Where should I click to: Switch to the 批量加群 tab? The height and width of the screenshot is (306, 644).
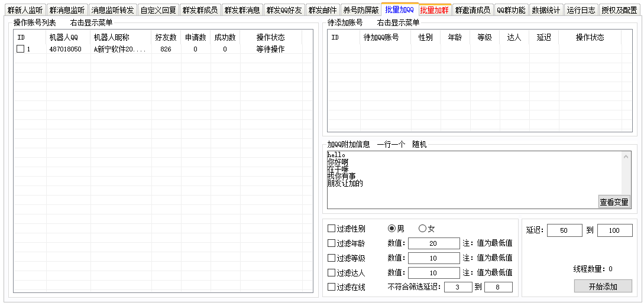coord(435,10)
